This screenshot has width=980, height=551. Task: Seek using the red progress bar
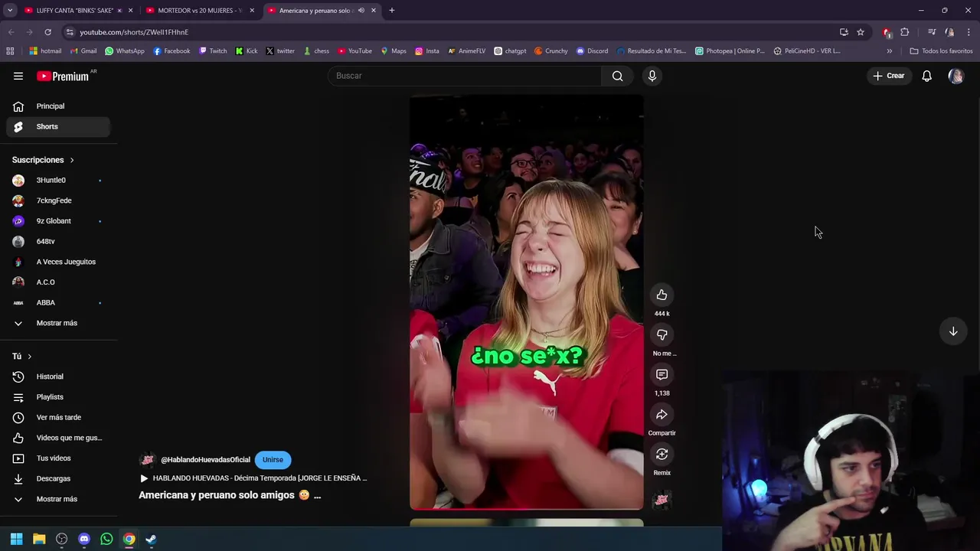tap(527, 508)
